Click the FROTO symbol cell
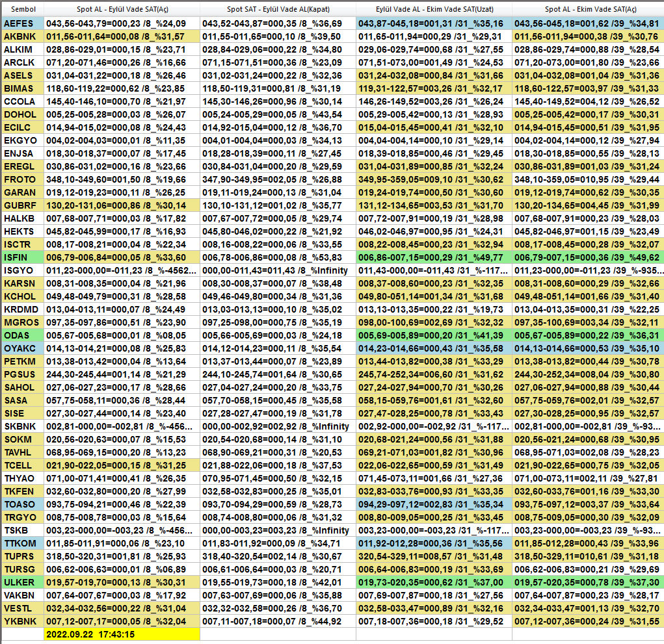 coord(23,180)
